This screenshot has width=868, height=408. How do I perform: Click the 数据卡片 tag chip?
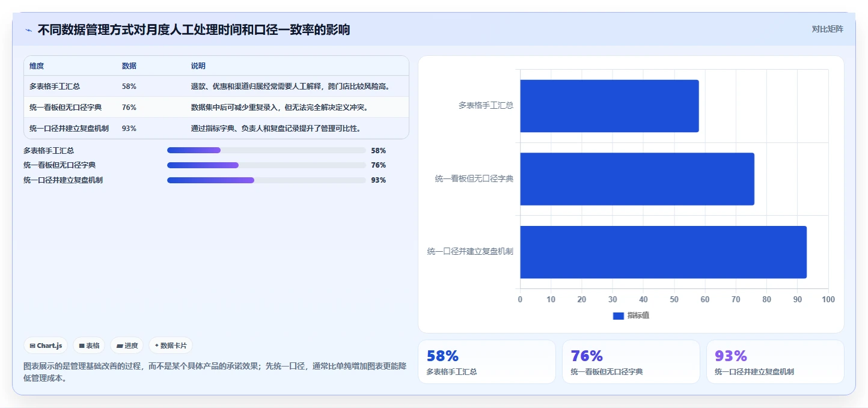[171, 346]
